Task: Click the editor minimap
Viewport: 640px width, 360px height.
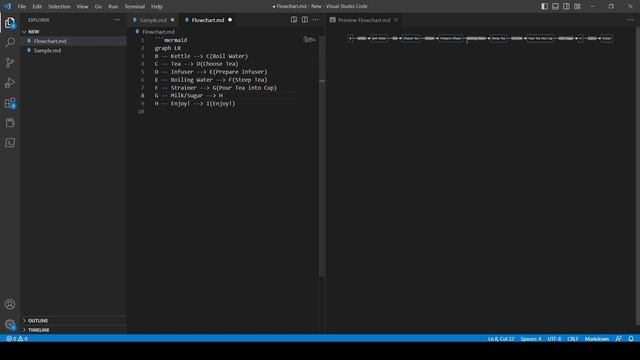Action: point(310,40)
